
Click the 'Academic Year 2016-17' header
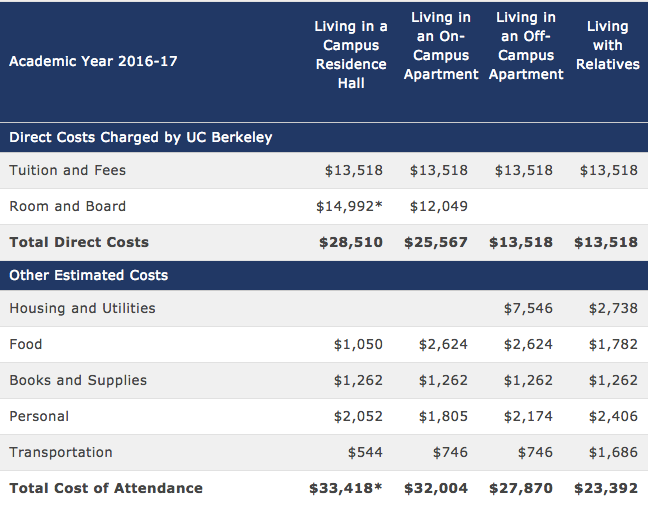coord(93,61)
